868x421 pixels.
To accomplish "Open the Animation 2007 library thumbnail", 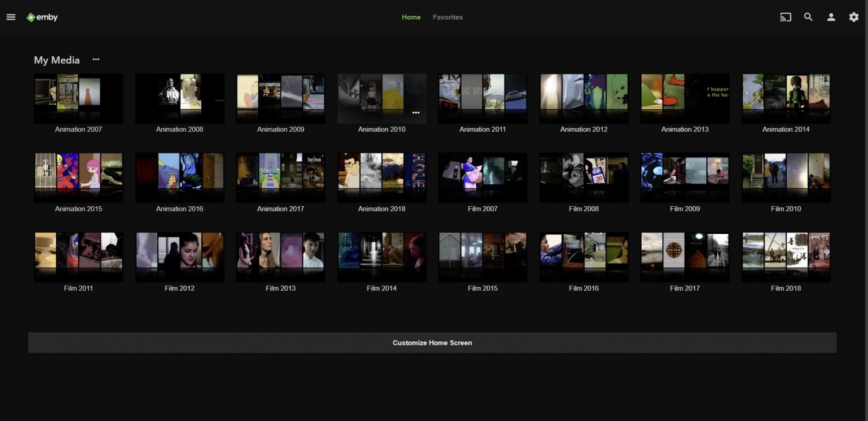I will (x=79, y=98).
